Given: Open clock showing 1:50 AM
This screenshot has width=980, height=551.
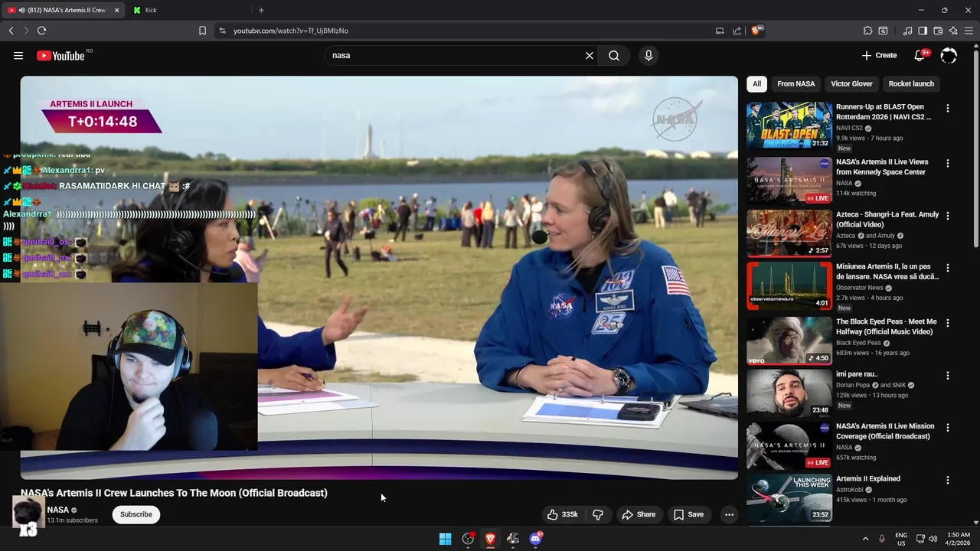Looking at the screenshot, I should coord(959,539).
